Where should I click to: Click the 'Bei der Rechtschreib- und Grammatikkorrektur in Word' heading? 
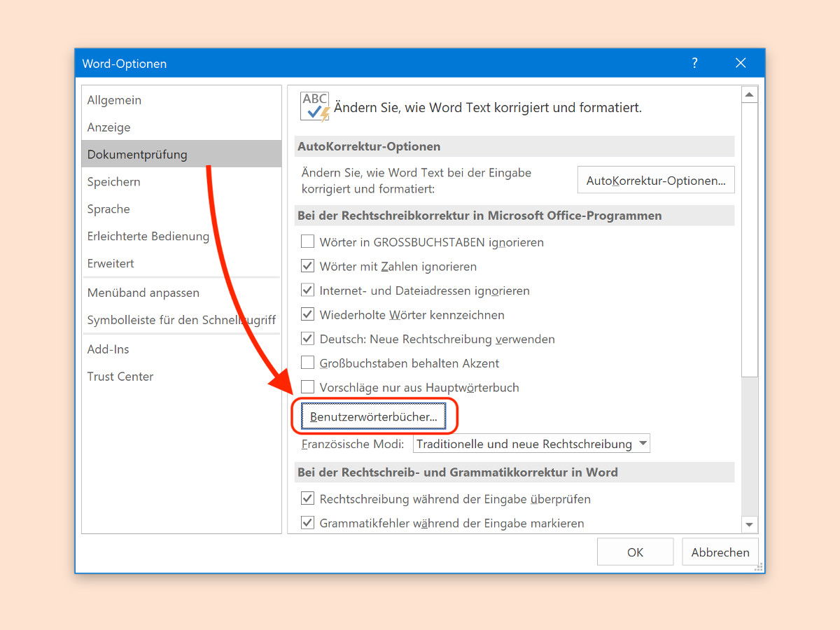click(x=514, y=472)
